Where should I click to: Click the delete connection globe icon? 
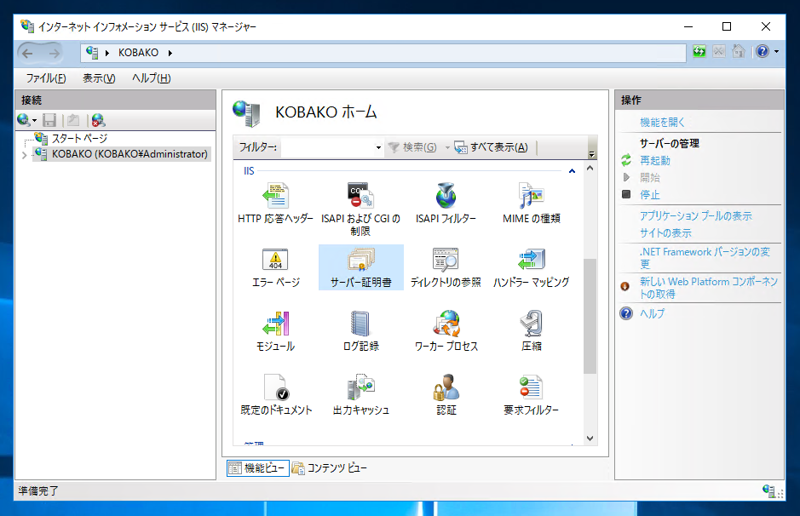(x=98, y=120)
